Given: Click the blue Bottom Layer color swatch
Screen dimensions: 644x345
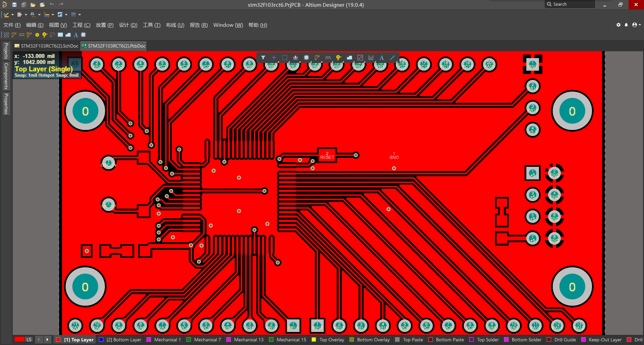Looking at the screenshot, I should tap(101, 340).
